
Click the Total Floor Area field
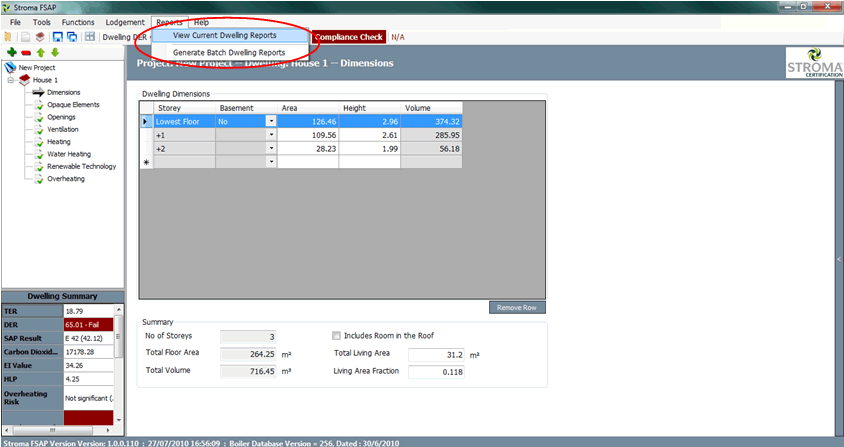[x=248, y=354]
